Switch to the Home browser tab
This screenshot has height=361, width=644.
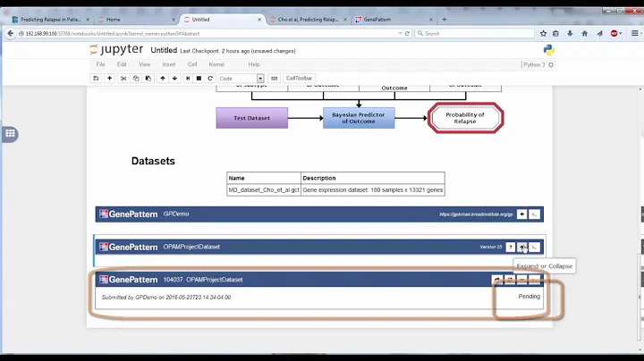tap(136, 20)
